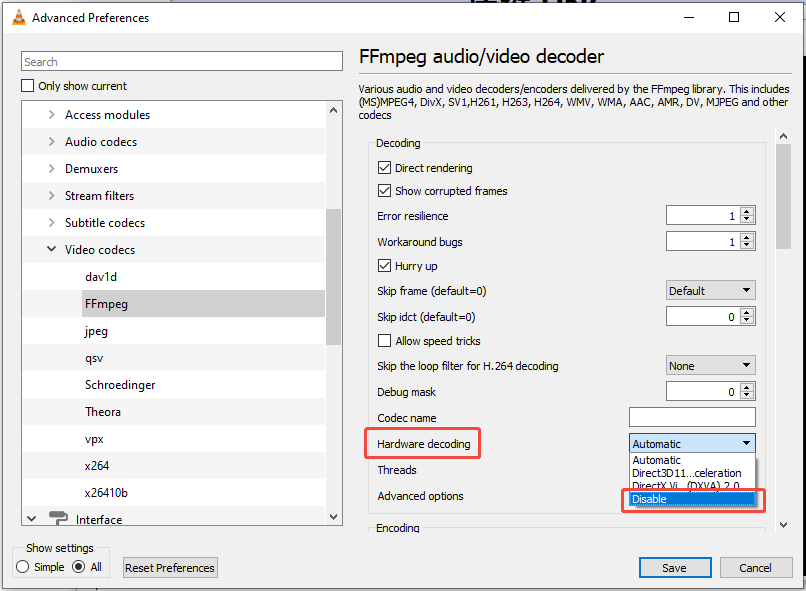
Task: Click the VLC cone icon in title bar
Action: (19, 17)
